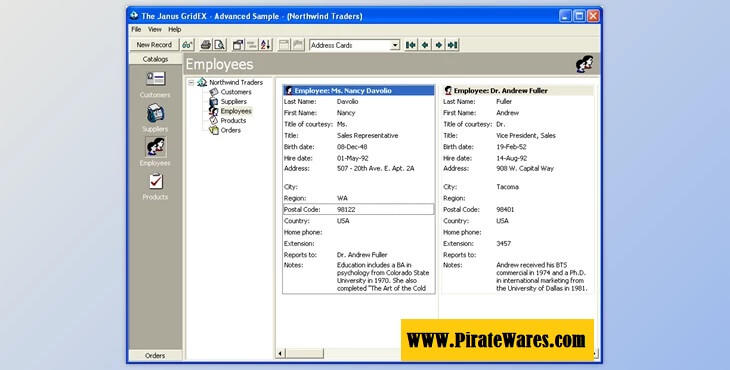Screen dimensions: 730x370
Task: Click the properties window icon beside print preview
Action: click(238, 45)
